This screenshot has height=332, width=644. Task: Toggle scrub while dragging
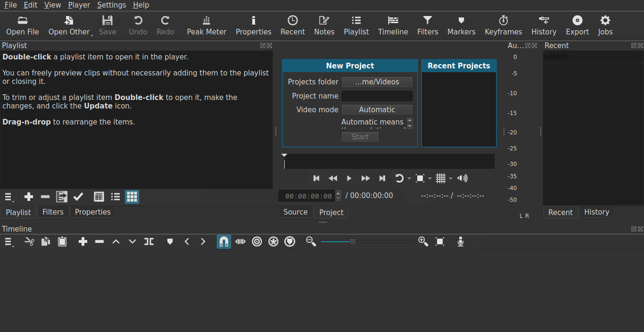click(x=240, y=241)
